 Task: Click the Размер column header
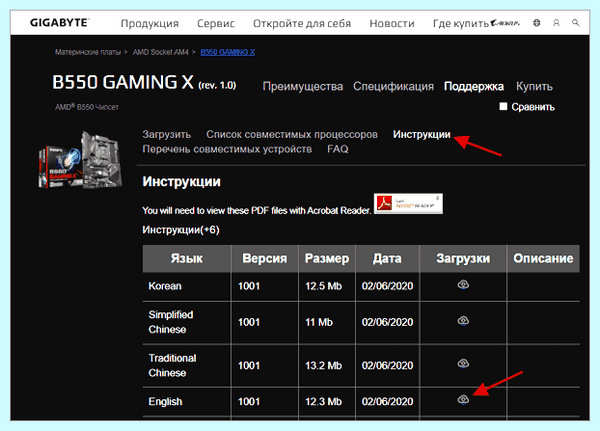327,258
